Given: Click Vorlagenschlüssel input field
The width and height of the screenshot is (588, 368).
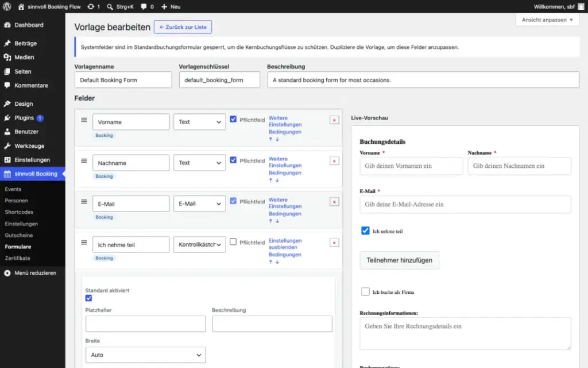Looking at the screenshot, I should (x=219, y=80).
